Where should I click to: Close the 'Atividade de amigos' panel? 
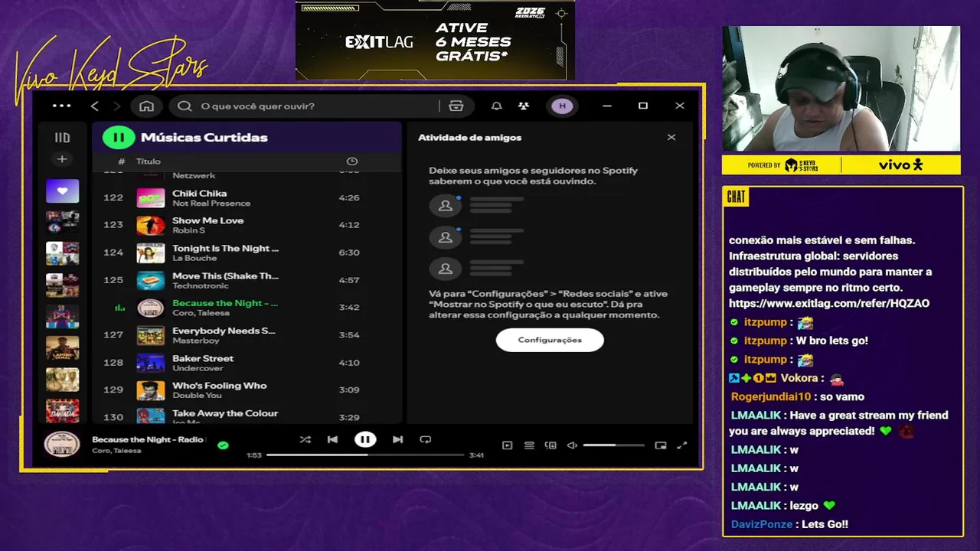[671, 138]
